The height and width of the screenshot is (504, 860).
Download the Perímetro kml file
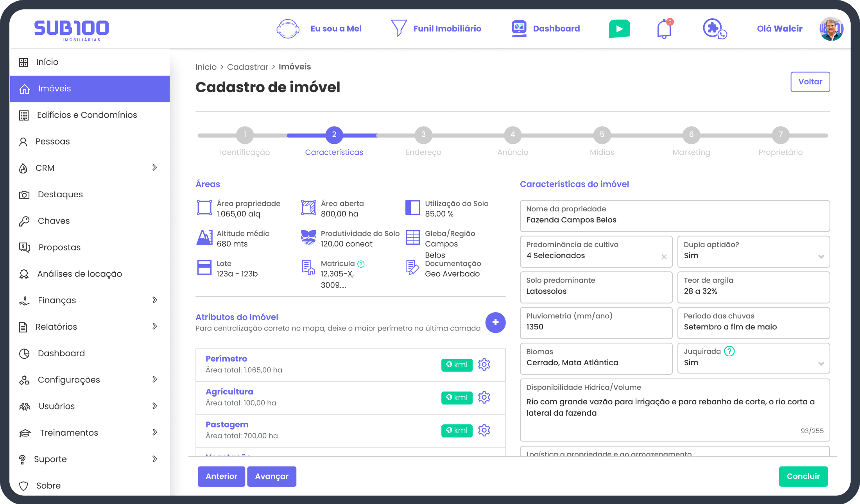click(457, 365)
